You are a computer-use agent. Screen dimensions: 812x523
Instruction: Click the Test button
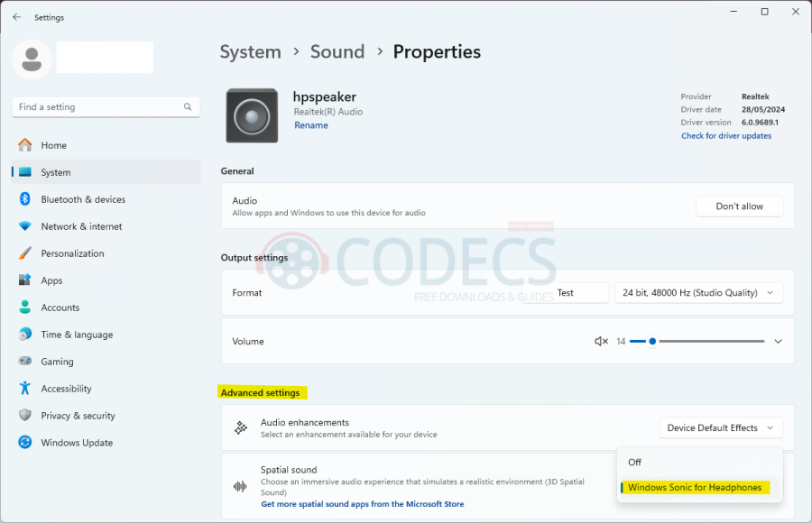pos(565,292)
